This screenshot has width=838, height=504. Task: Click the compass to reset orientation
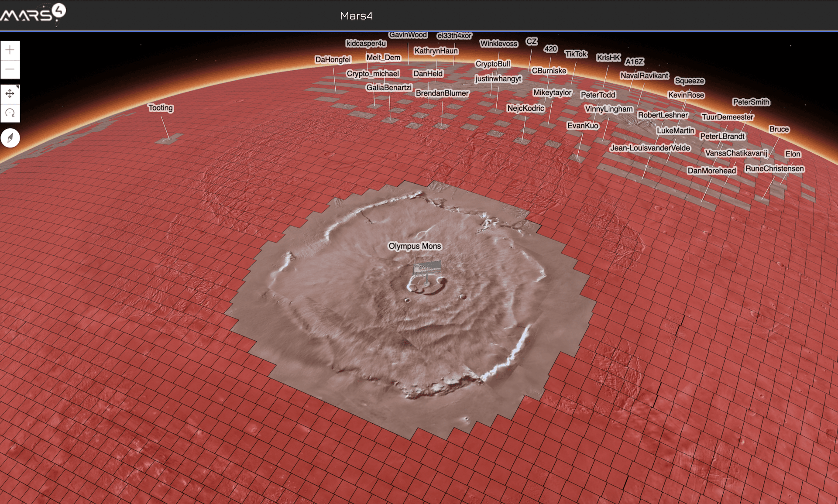pyautogui.click(x=10, y=138)
